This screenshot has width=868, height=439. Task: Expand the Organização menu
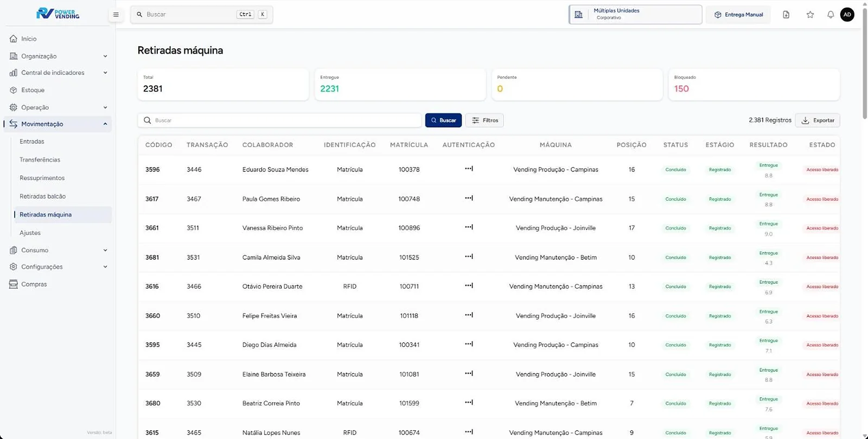coord(58,56)
